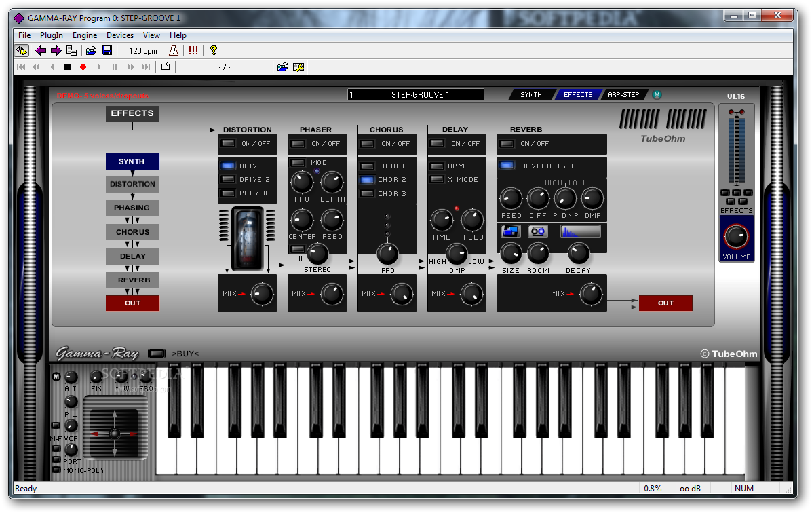Enable CHOR 3 switch

click(367, 193)
